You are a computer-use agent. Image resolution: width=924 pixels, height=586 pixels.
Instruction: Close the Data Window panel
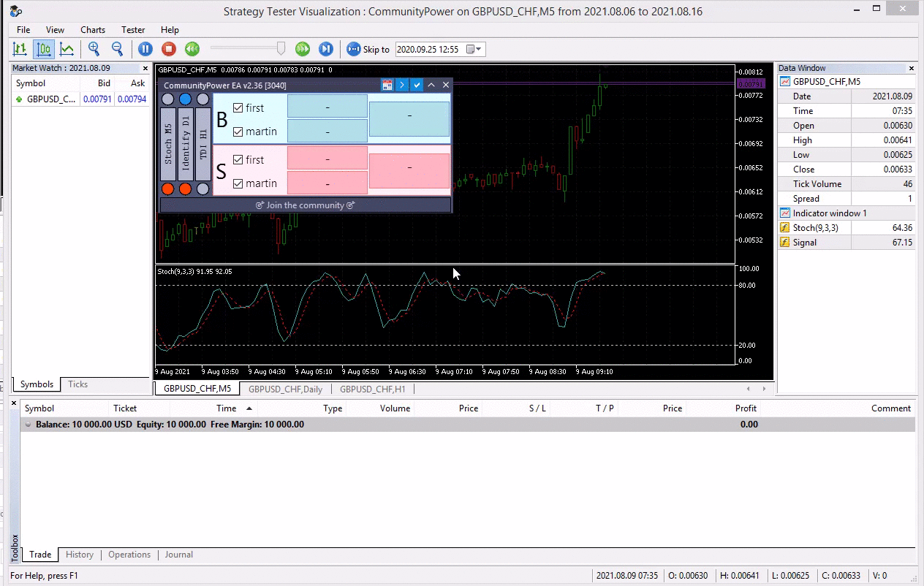(x=911, y=68)
